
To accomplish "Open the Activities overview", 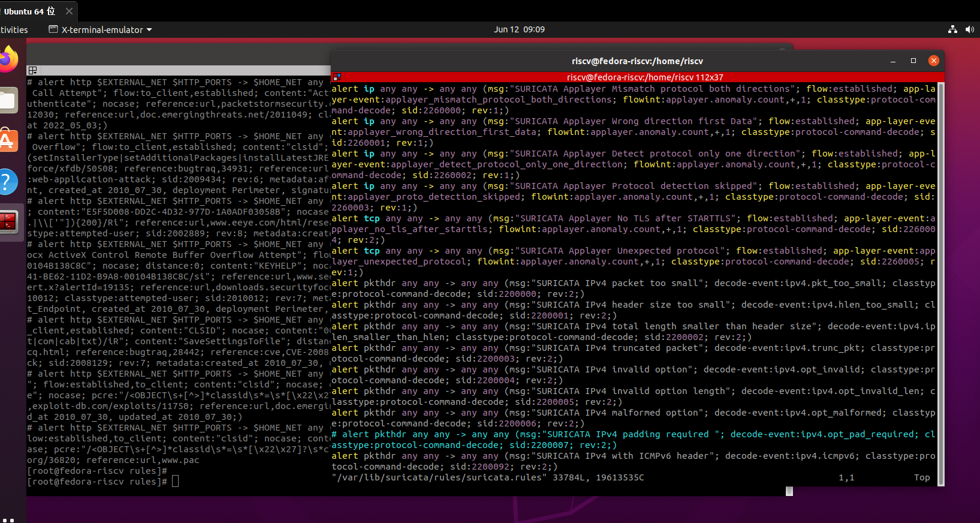I will 13,29.
